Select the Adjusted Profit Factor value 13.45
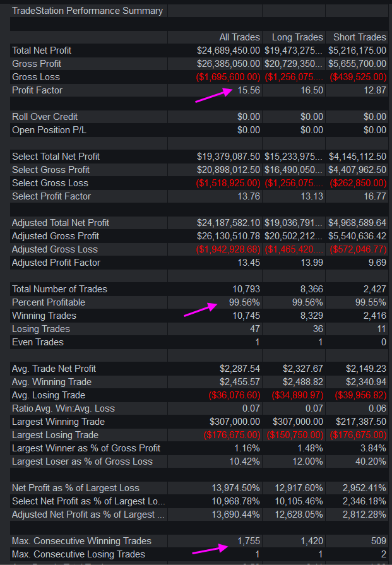The height and width of the screenshot is (565, 392). pyautogui.click(x=249, y=263)
